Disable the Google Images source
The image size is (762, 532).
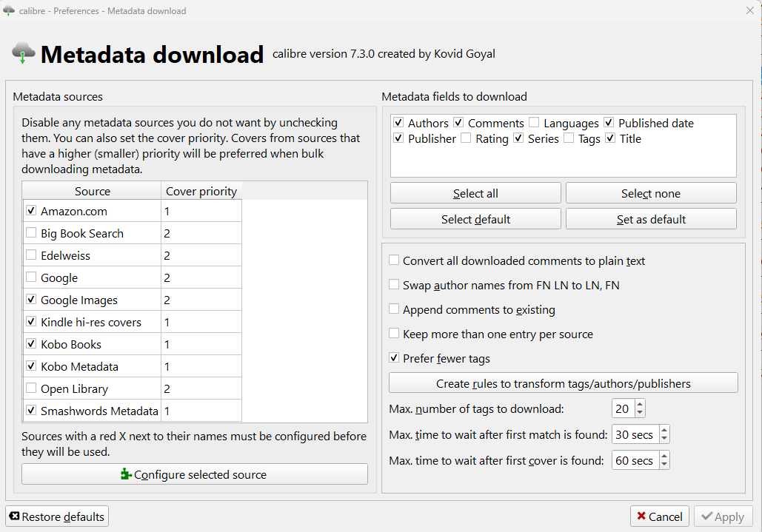pos(31,300)
